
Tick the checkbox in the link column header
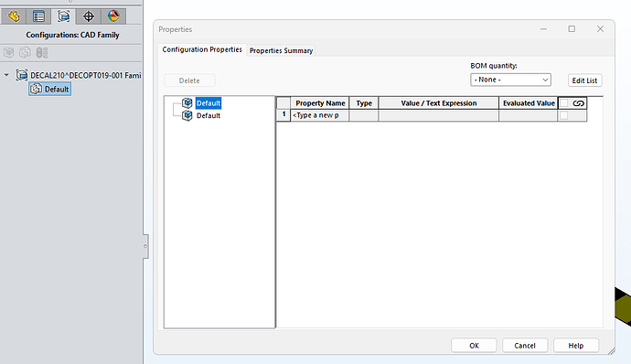(564, 103)
